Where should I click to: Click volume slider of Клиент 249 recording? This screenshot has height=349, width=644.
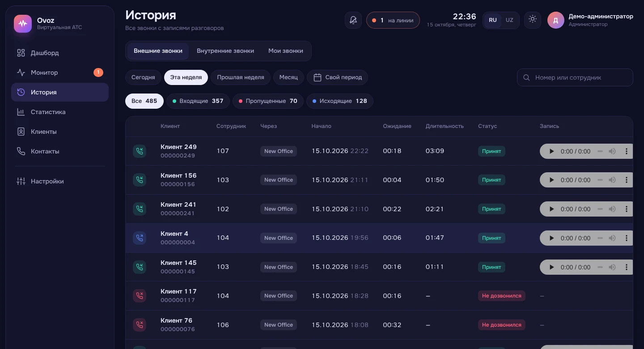pyautogui.click(x=600, y=151)
